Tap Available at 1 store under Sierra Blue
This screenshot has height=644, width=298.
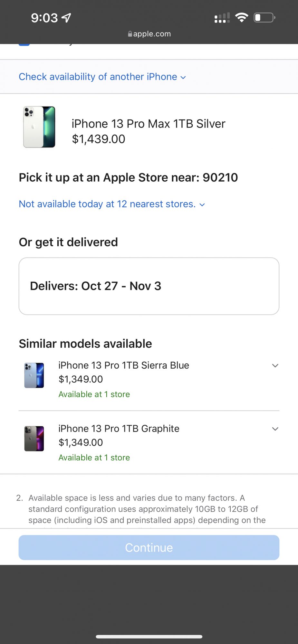pos(94,394)
